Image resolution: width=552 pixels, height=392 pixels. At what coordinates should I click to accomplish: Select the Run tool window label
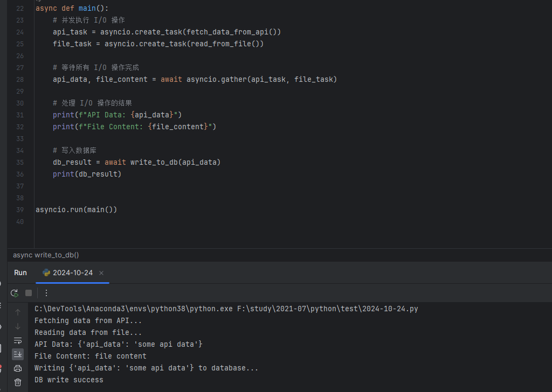coord(20,272)
